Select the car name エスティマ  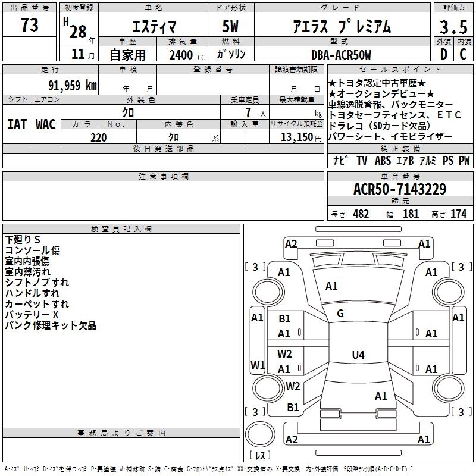(153, 27)
